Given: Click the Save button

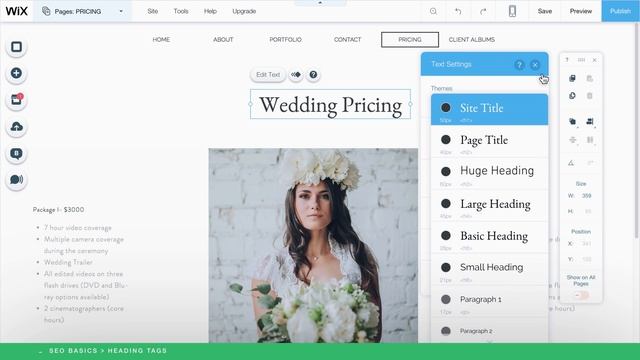Looking at the screenshot, I should coord(544,11).
